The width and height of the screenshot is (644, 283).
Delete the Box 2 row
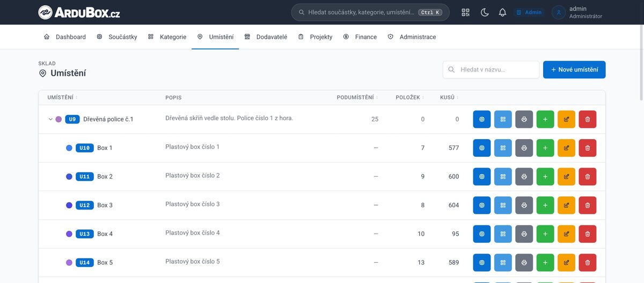pyautogui.click(x=588, y=176)
